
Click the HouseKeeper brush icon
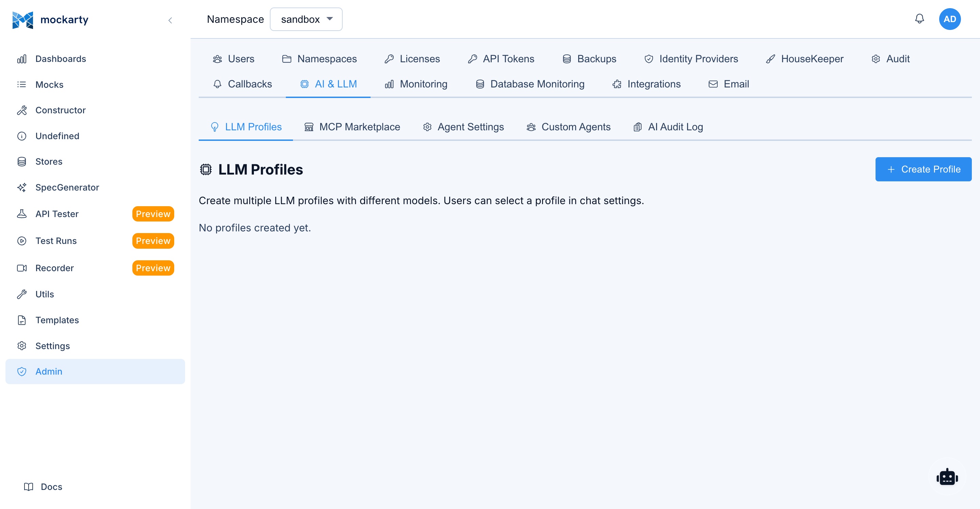[x=770, y=59]
